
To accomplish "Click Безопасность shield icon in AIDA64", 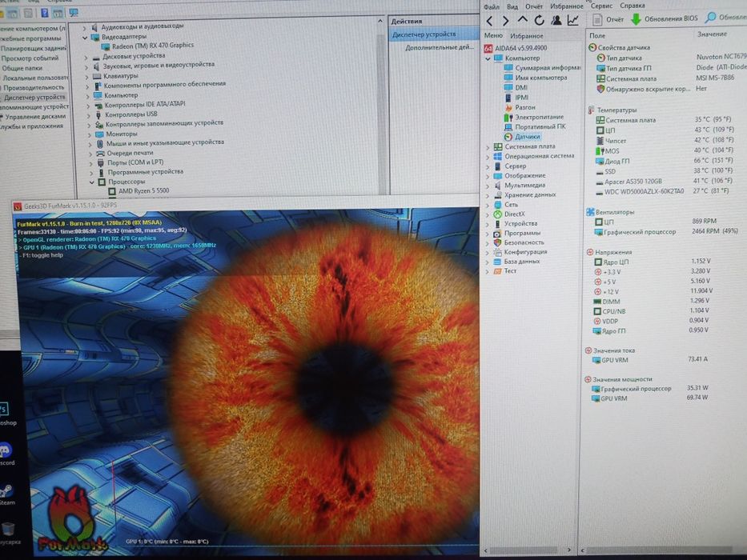I will point(497,242).
